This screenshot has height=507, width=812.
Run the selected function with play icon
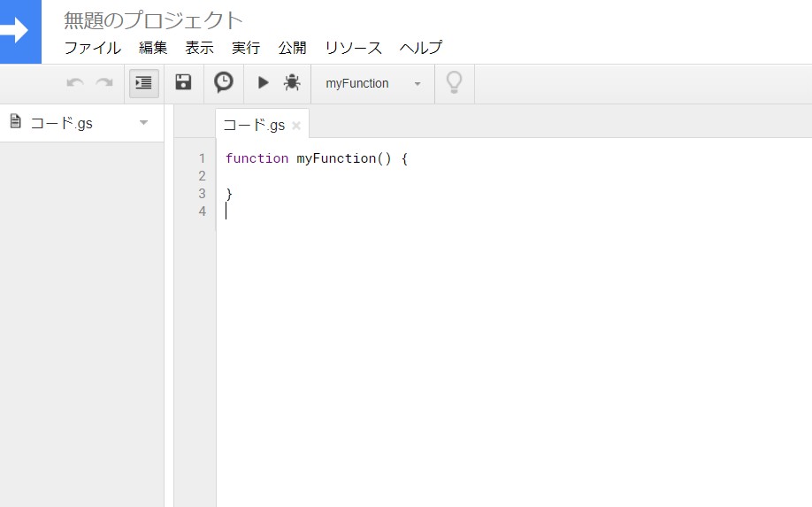[263, 82]
